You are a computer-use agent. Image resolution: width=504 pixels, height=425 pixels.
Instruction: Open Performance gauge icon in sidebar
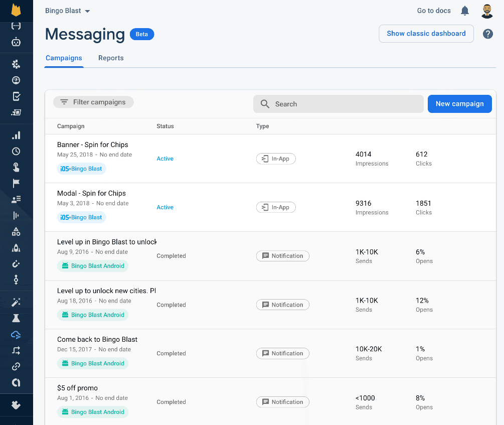coord(16,80)
